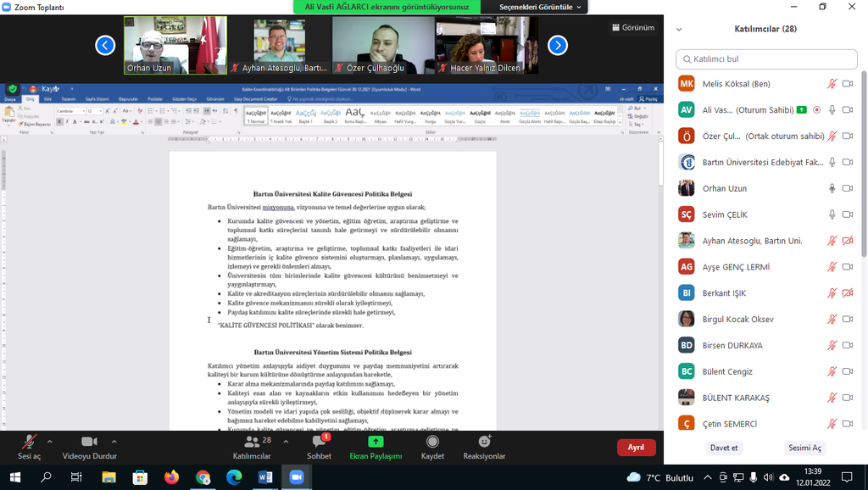Image resolution: width=868 pixels, height=490 pixels.
Task: Click the green Ekran Paylaşımı icon
Action: pyautogui.click(x=376, y=442)
